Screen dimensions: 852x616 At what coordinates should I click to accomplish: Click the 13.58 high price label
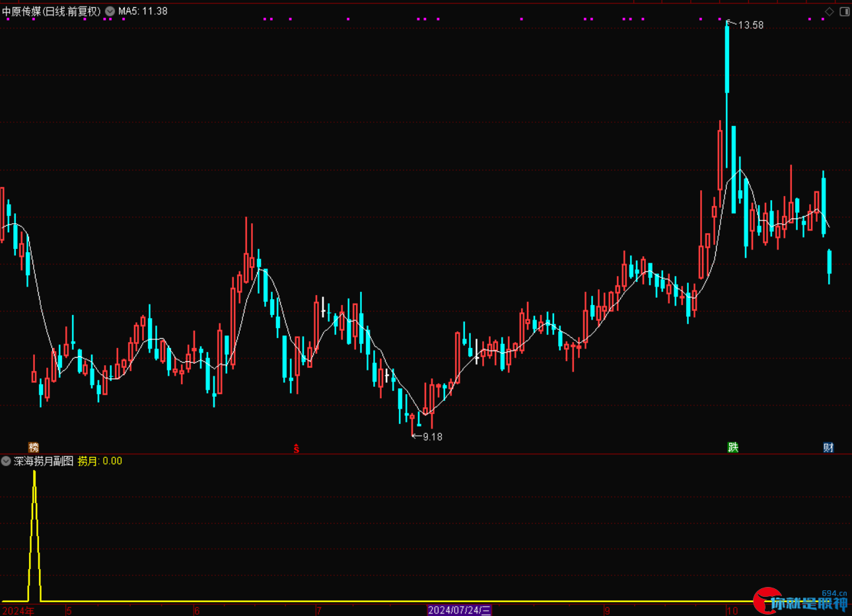coord(751,25)
